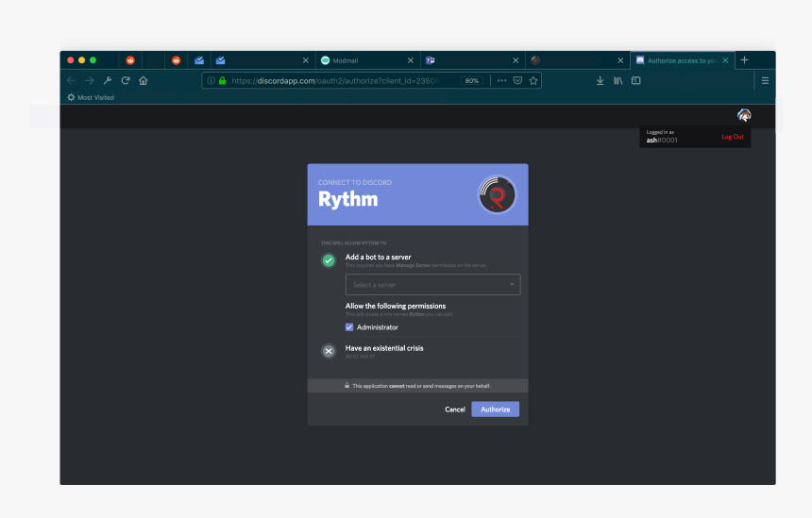
Task: Switch to the first pinned checkmark mail tab
Action: pos(199,60)
